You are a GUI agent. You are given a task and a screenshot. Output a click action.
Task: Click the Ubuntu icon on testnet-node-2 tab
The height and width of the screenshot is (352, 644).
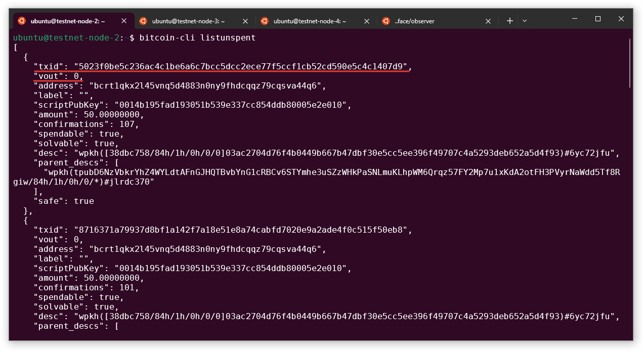22,21
